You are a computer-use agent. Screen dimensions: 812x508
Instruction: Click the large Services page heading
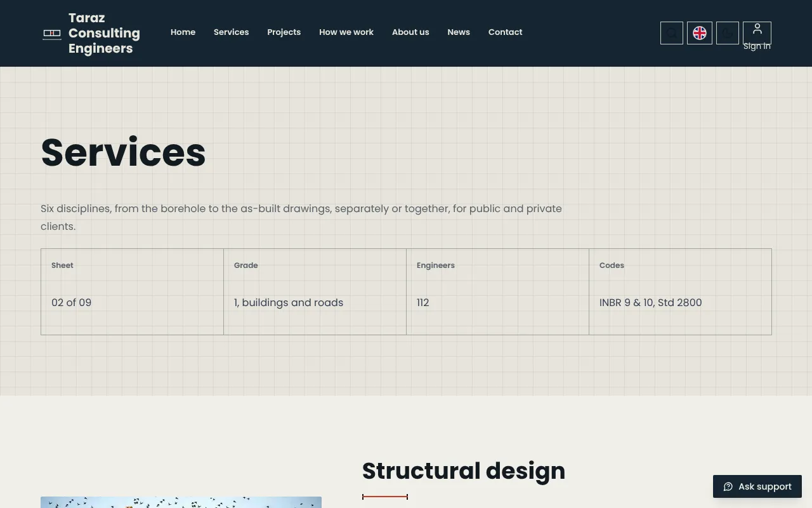123,152
